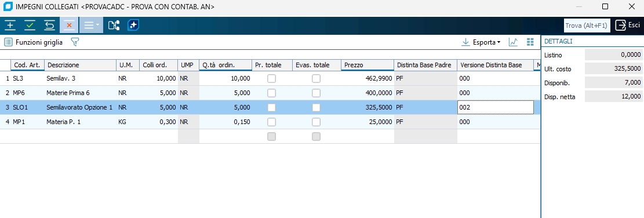Click the Descrizione column header
The image size is (644, 218).
coord(81,66)
